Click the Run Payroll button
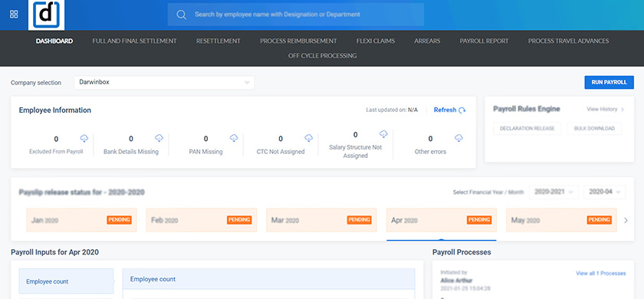 609,82
